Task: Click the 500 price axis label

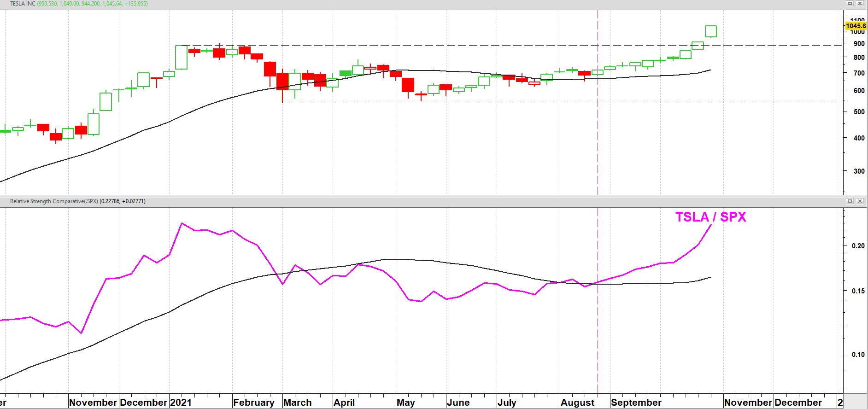Action: click(859, 112)
